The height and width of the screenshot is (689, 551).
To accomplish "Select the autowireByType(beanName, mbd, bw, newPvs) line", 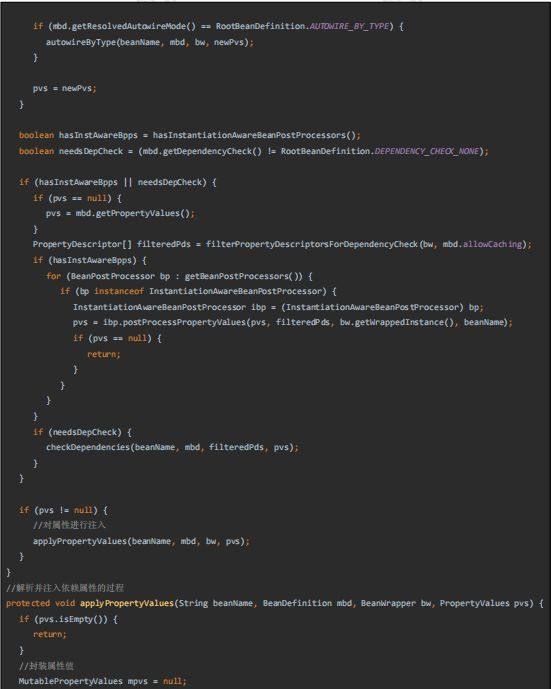I will click(x=150, y=42).
